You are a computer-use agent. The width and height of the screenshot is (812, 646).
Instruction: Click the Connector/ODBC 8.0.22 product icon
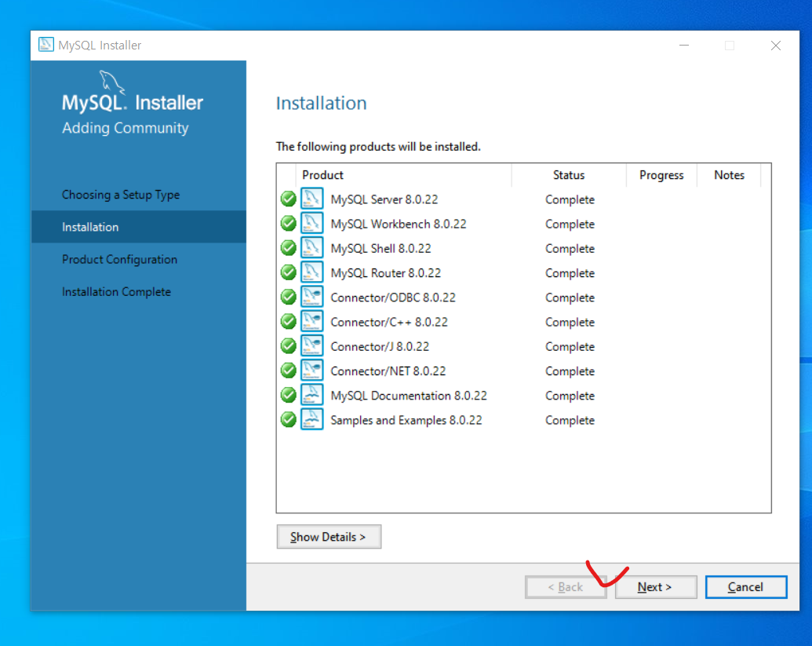(311, 297)
